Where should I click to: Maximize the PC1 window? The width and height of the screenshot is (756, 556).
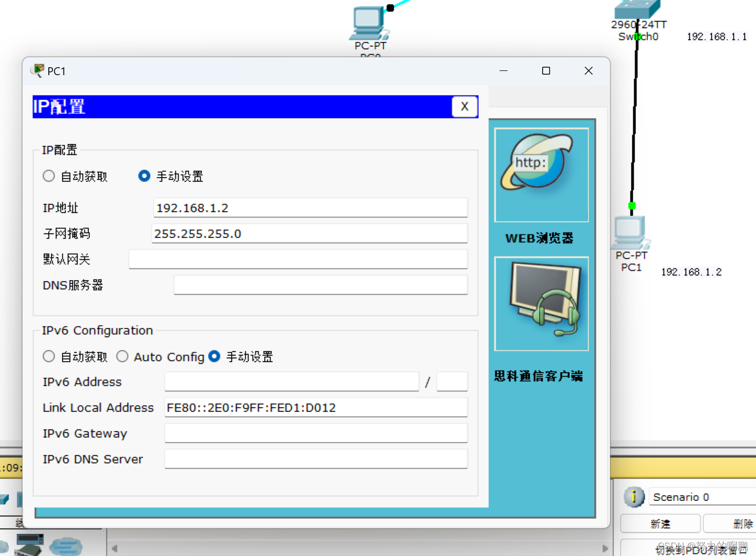546,70
